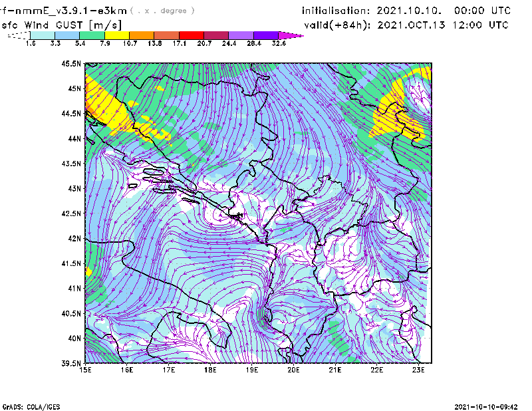Click the initialisation date 2021.10.10.

point(409,11)
